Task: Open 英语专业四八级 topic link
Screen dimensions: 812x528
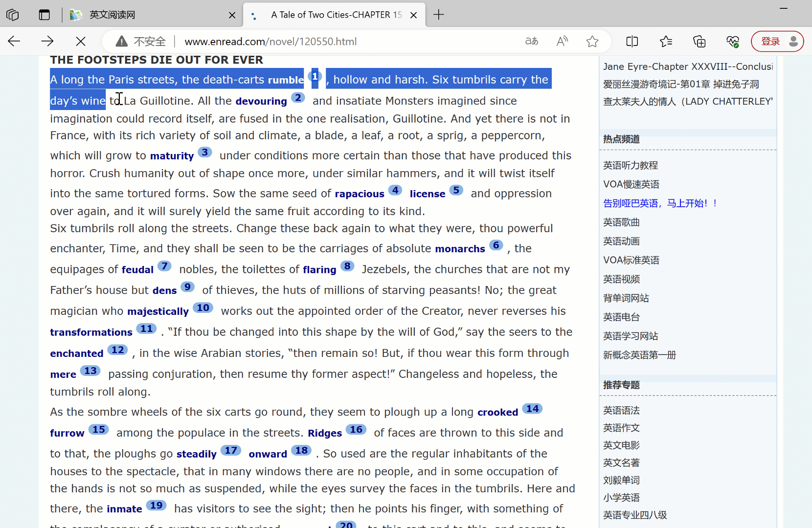Action: 635,515
